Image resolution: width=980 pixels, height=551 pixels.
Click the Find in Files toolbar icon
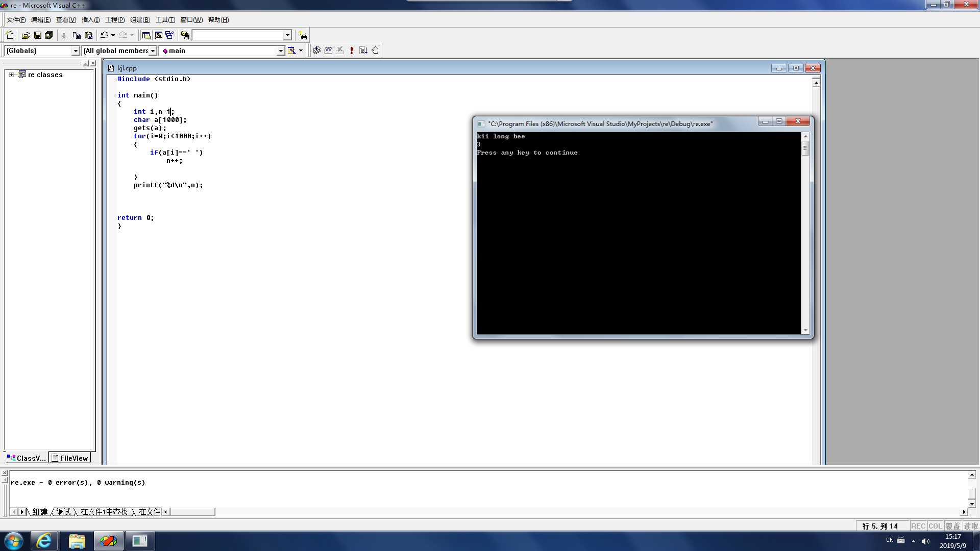click(x=185, y=35)
